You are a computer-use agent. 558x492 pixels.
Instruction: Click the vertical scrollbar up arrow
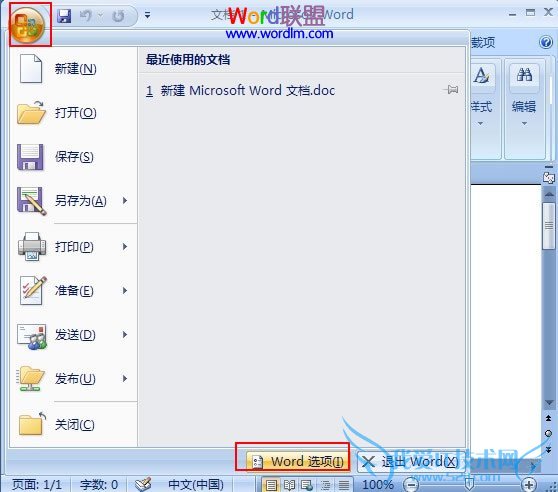pyautogui.click(x=549, y=194)
